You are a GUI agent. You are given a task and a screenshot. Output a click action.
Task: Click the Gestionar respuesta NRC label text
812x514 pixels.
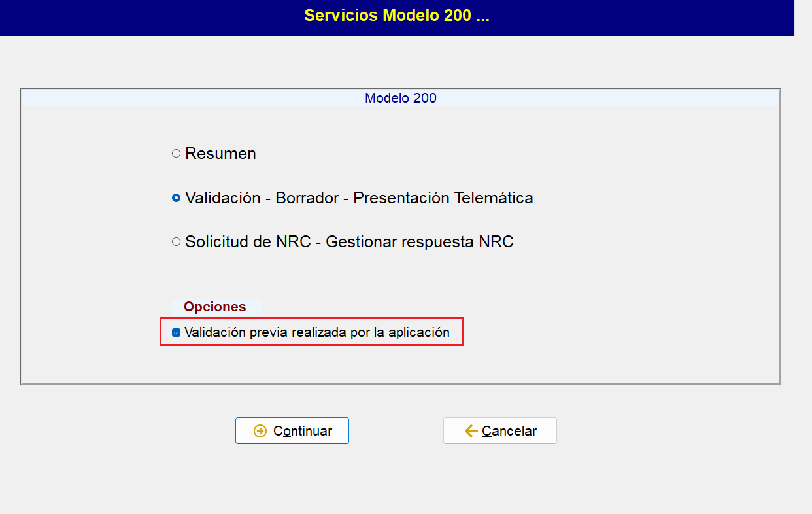420,241
